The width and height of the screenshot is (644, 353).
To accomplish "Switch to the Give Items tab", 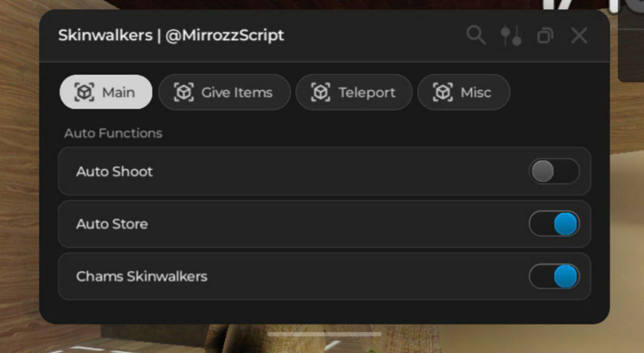I will click(x=224, y=92).
